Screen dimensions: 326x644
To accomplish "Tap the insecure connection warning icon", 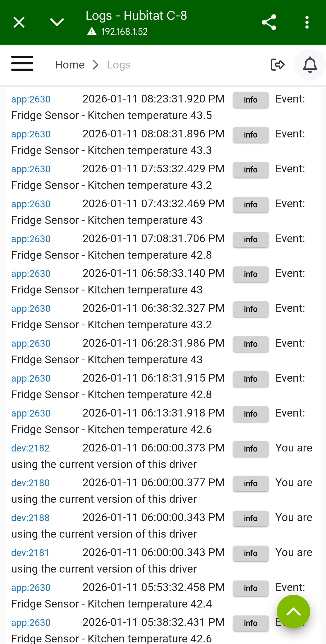I will pos(92,32).
